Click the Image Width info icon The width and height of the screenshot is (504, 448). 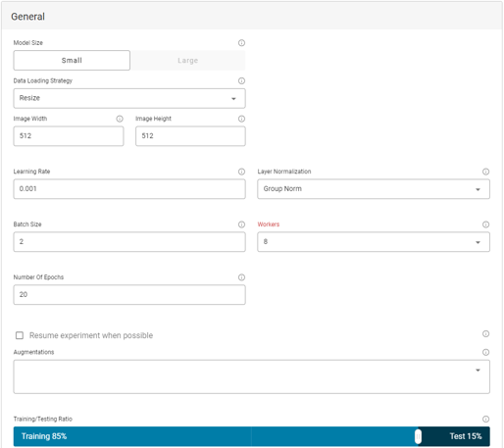point(120,119)
